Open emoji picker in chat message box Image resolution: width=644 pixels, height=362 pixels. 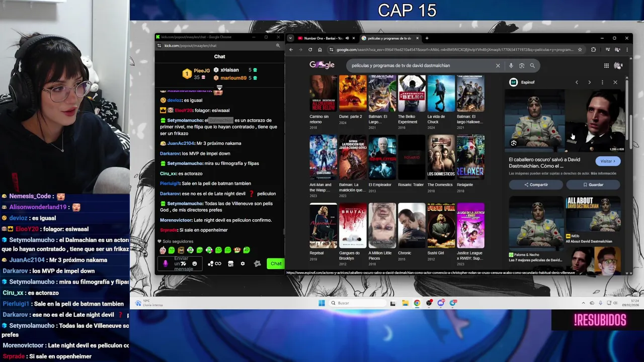[195, 263]
